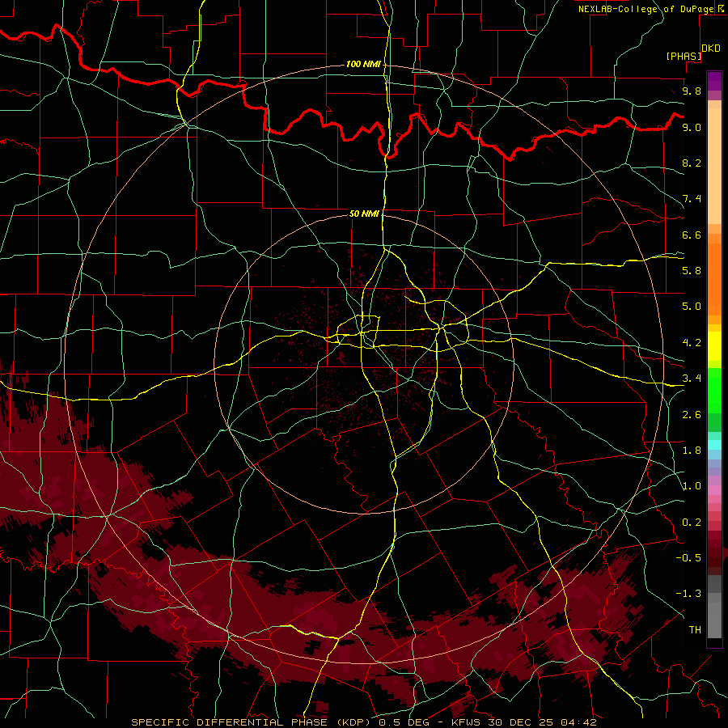Click the 7.4 scale value
The image size is (728, 728).
click(x=692, y=199)
